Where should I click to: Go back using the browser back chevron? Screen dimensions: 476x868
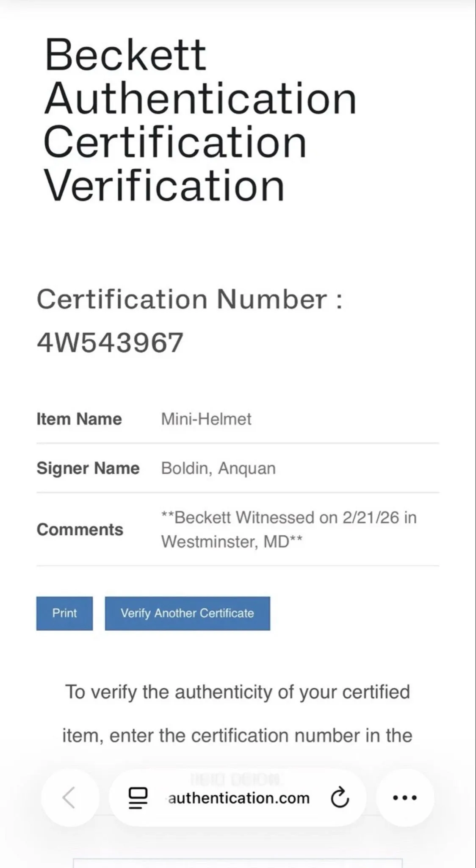coord(70,798)
